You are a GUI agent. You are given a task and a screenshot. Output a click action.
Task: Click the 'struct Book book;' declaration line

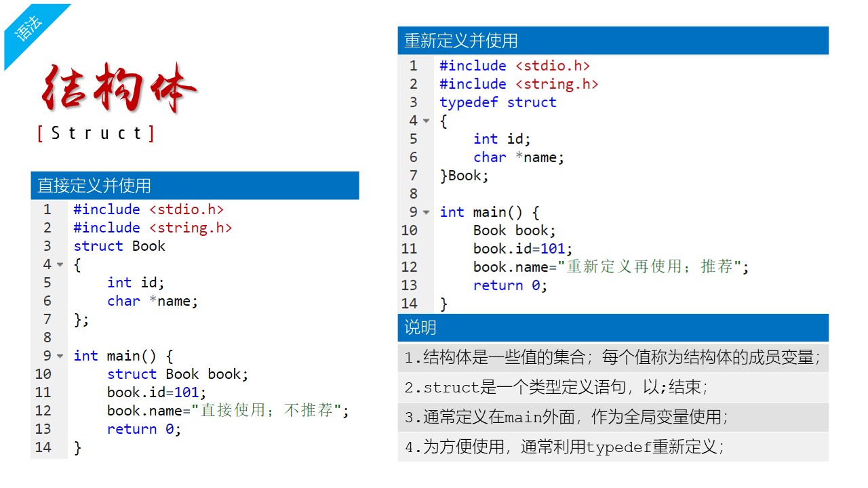click(178, 374)
